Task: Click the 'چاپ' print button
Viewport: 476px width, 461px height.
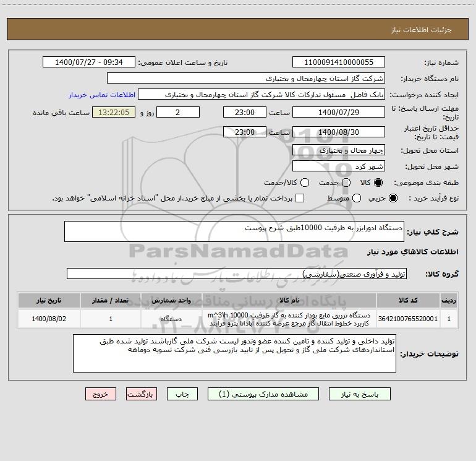Action: 182,394
